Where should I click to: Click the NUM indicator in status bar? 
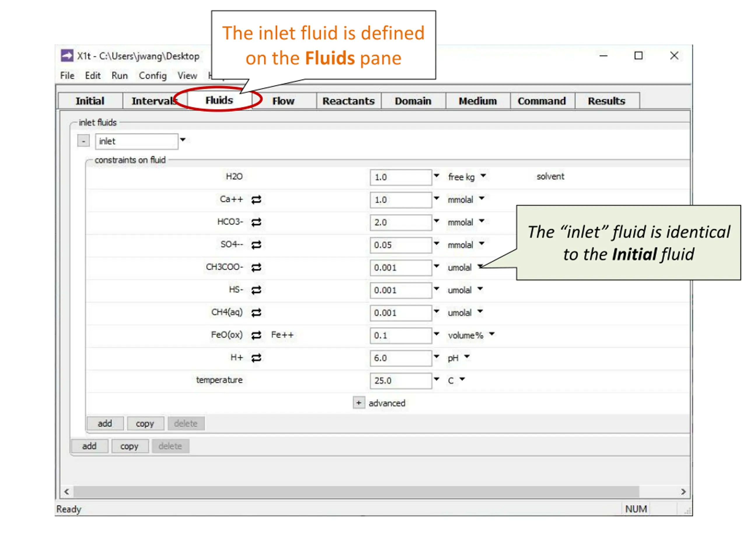pyautogui.click(x=636, y=509)
